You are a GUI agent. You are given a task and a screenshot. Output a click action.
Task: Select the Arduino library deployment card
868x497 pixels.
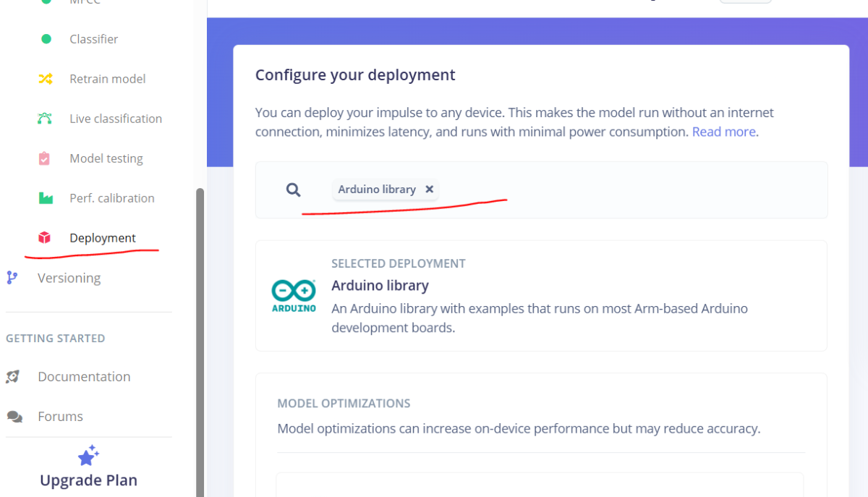540,296
